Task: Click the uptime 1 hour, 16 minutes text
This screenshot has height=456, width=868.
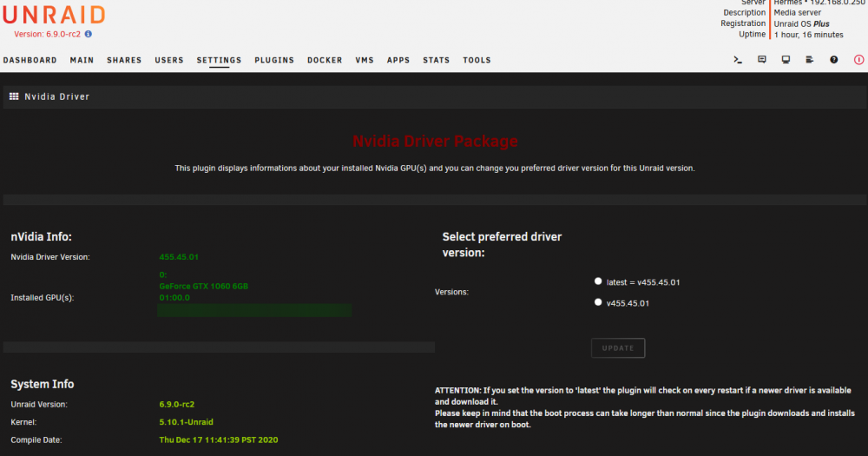Action: point(809,35)
